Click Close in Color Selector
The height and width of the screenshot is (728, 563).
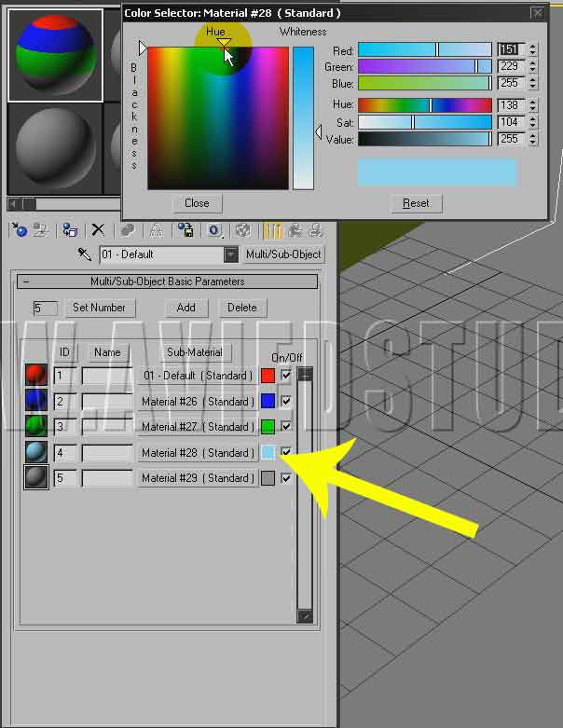(197, 203)
